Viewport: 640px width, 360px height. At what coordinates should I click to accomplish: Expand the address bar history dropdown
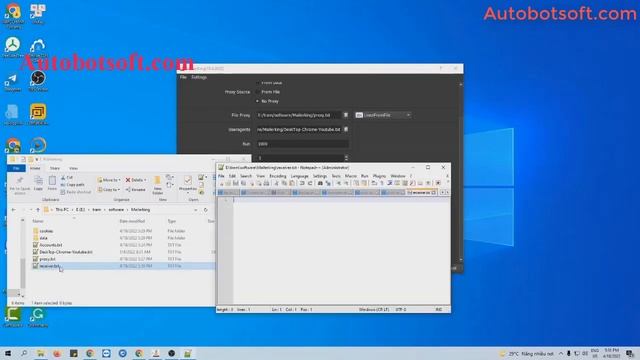tap(196, 210)
